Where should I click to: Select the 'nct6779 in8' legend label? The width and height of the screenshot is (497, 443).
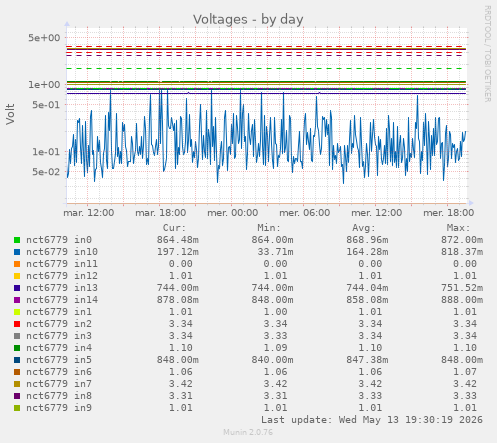[x=59, y=396]
